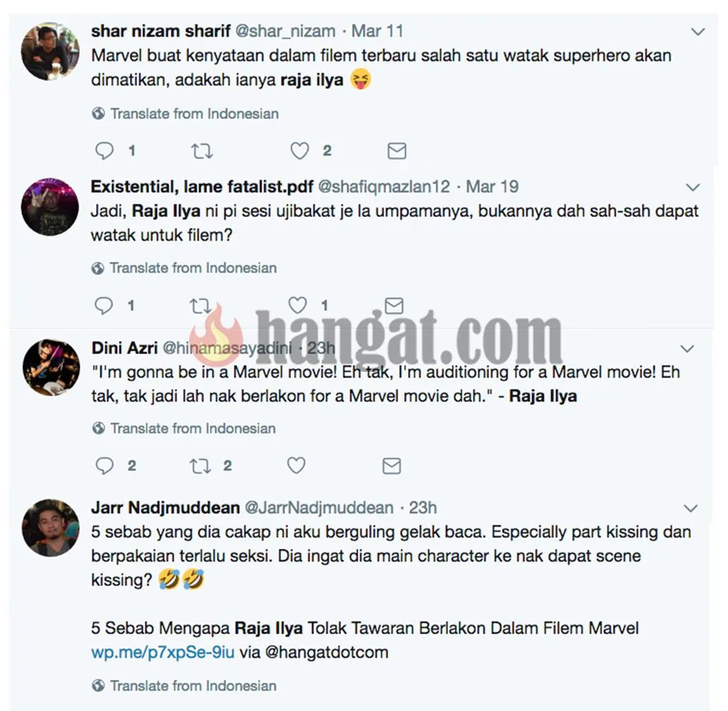Message Dini Azri's tweet using envelope icon

tap(392, 466)
